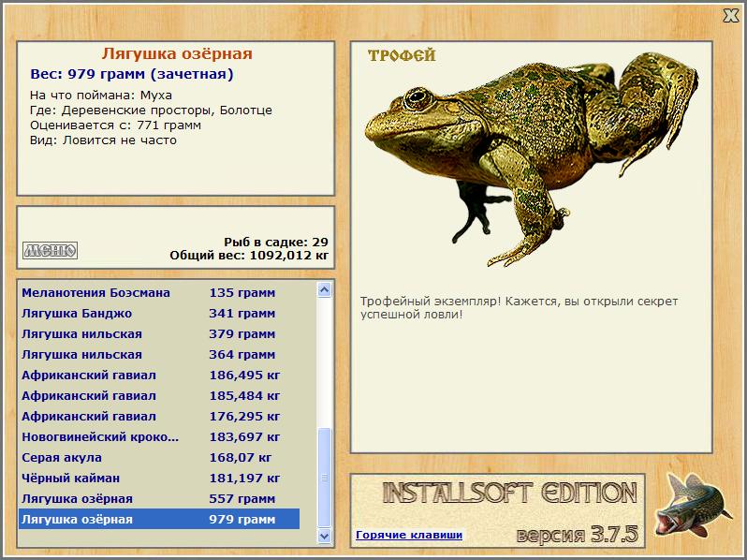The image size is (747, 560).
Task: Select Лягушка Банджо 341 грамм row
Action: [159, 313]
